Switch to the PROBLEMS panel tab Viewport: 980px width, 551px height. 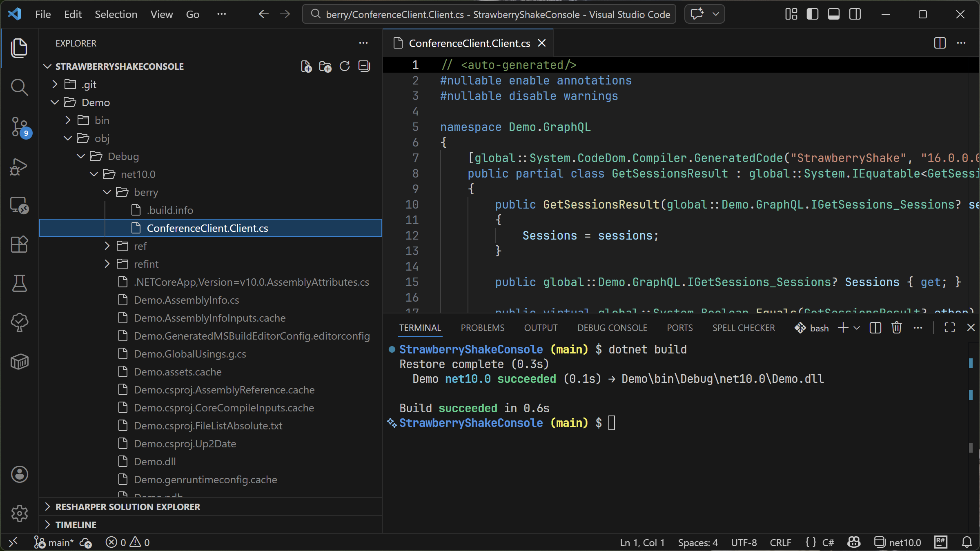pos(482,328)
